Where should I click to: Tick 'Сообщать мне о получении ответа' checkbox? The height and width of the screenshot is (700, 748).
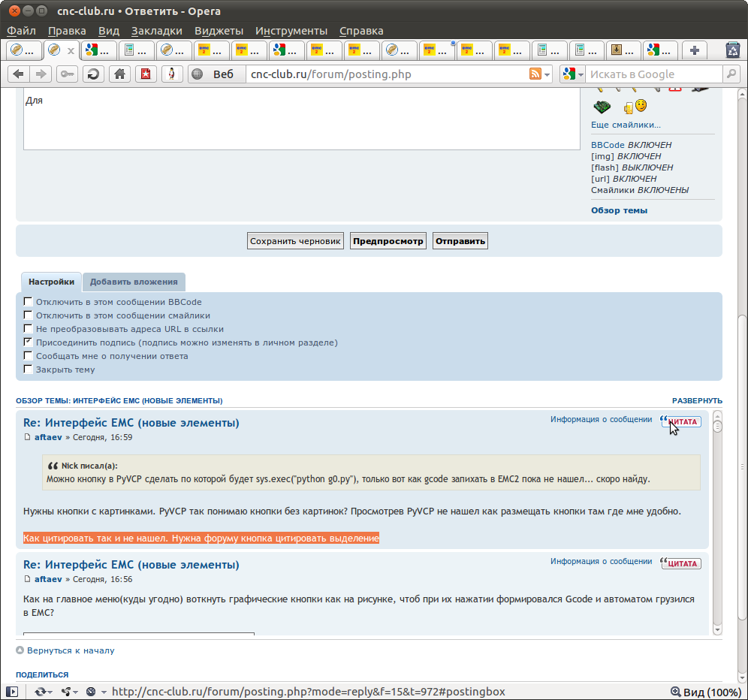[28, 355]
